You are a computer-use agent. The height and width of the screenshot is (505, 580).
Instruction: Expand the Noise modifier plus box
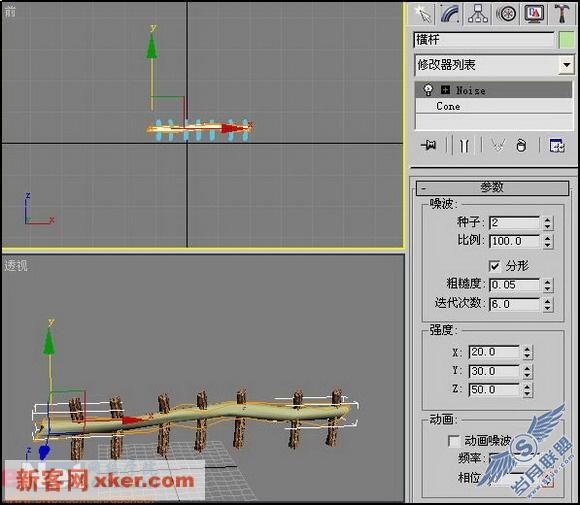point(446,90)
